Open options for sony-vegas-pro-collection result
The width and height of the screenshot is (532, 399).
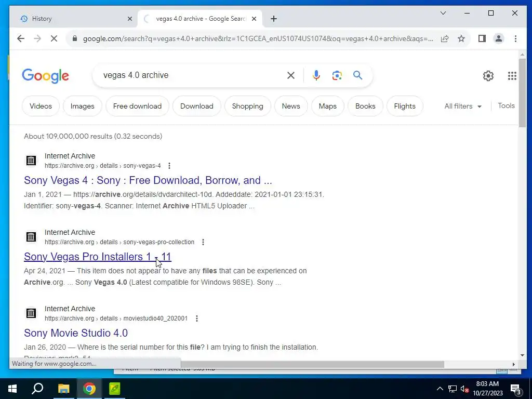click(203, 242)
